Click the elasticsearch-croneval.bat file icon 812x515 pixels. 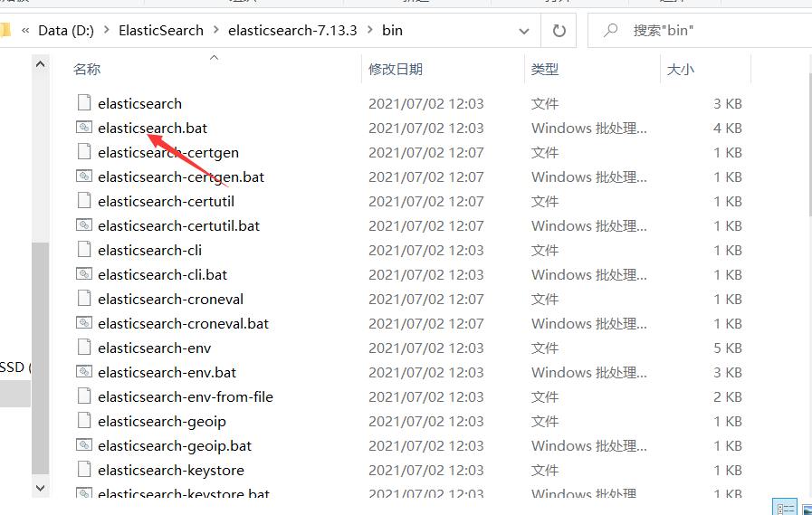tap(84, 322)
